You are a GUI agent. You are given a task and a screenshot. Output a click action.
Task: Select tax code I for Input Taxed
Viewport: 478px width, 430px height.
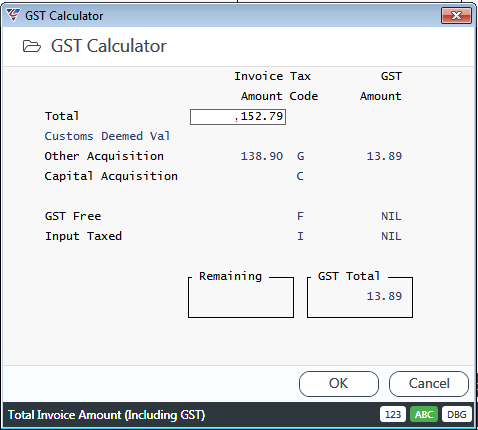tap(300, 236)
